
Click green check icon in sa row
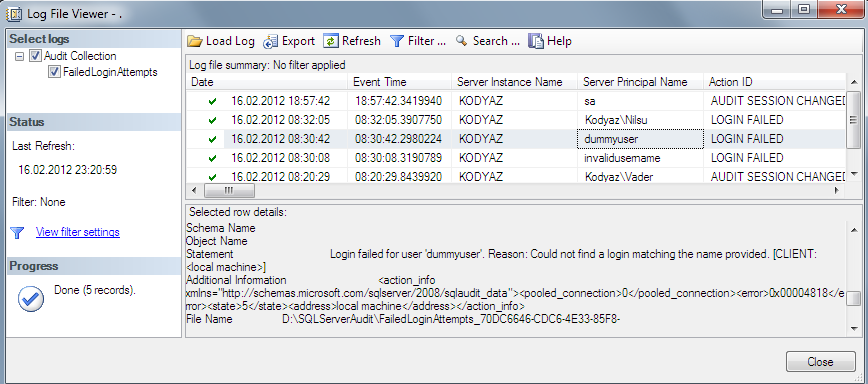click(x=212, y=101)
